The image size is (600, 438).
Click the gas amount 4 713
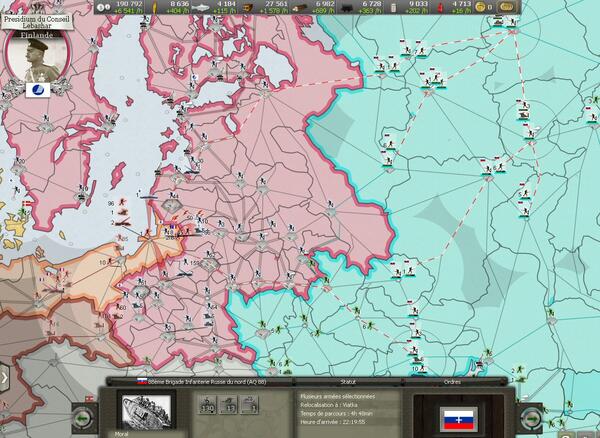click(461, 4)
